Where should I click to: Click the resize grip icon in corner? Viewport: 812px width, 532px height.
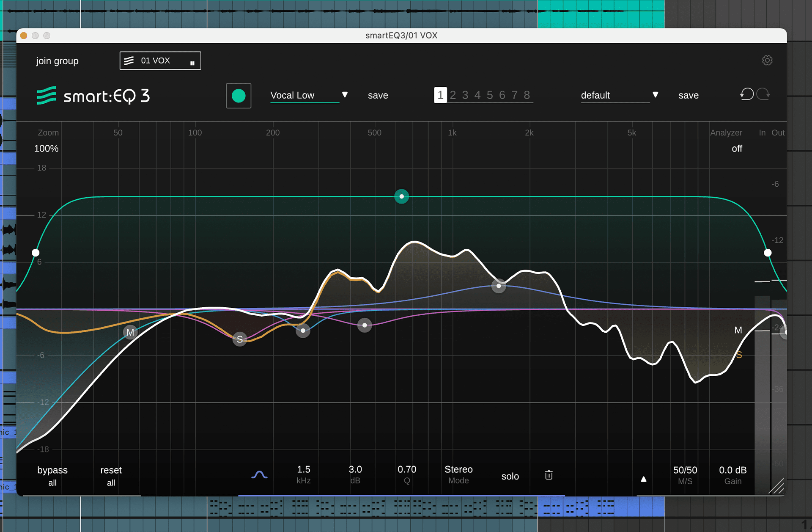[x=776, y=486]
